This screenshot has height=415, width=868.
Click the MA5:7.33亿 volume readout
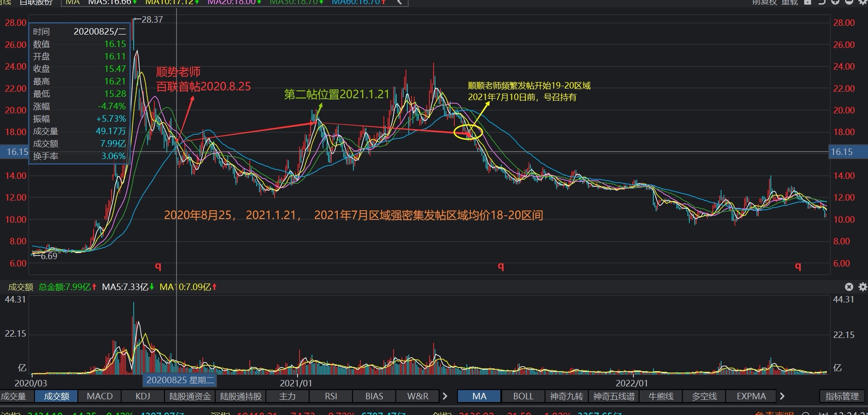tap(128, 287)
